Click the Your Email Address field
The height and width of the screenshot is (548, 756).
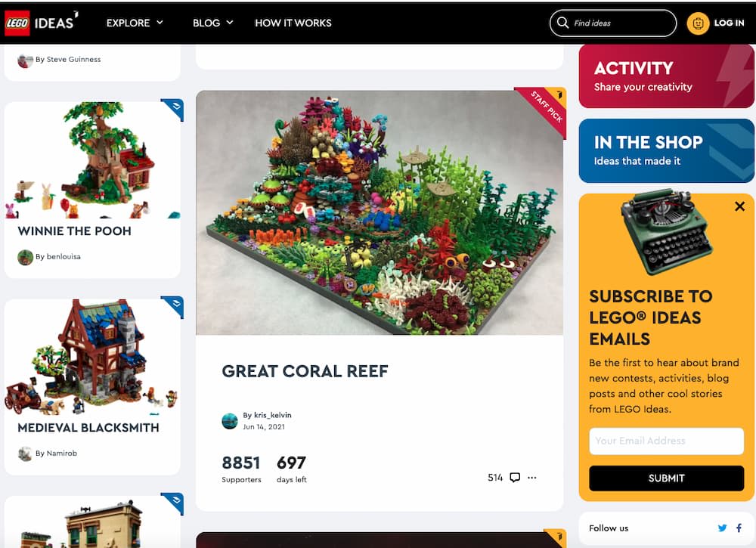[x=666, y=441]
